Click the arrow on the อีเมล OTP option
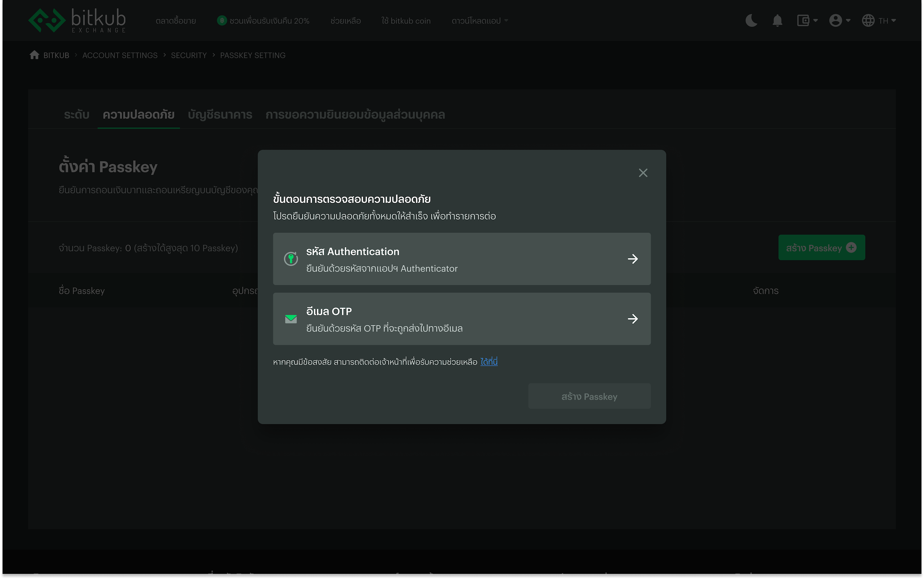This screenshot has height=579, width=924. click(x=633, y=319)
